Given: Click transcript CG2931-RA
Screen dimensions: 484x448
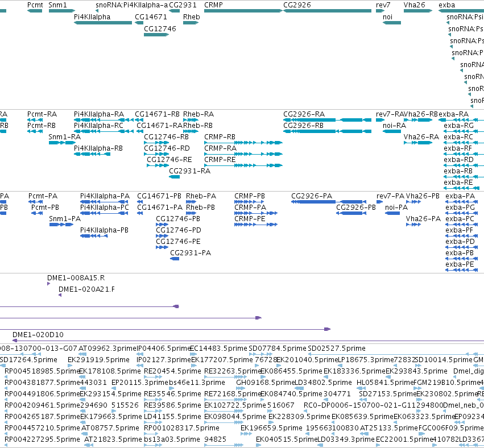Looking at the screenshot, I should coord(174,177).
